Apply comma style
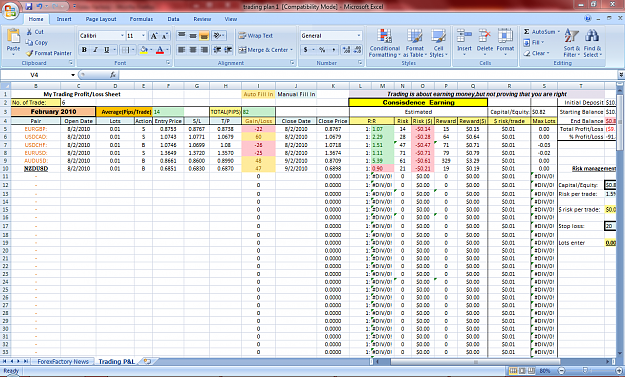The height and width of the screenshot is (377, 625). click(x=333, y=50)
